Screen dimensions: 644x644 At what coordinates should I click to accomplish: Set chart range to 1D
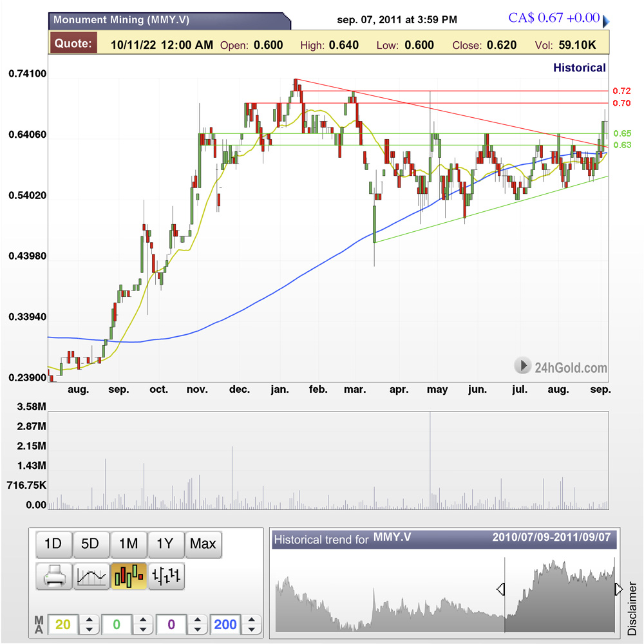(x=54, y=544)
